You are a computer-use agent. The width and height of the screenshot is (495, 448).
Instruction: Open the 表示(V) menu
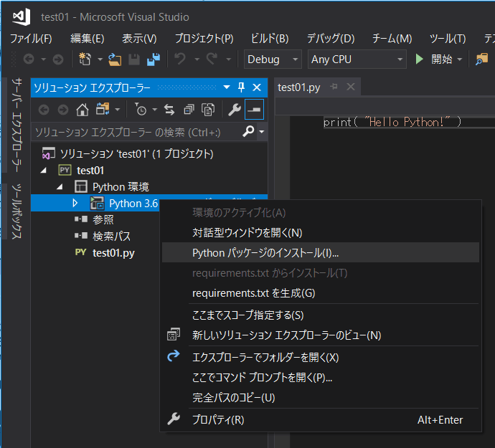pyautogui.click(x=139, y=39)
